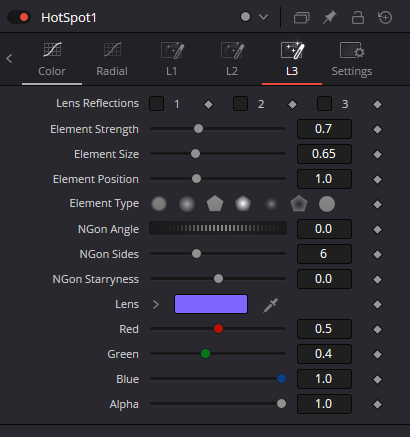Keyframe the Element Position parameter
This screenshot has height=437, width=410.
(377, 179)
